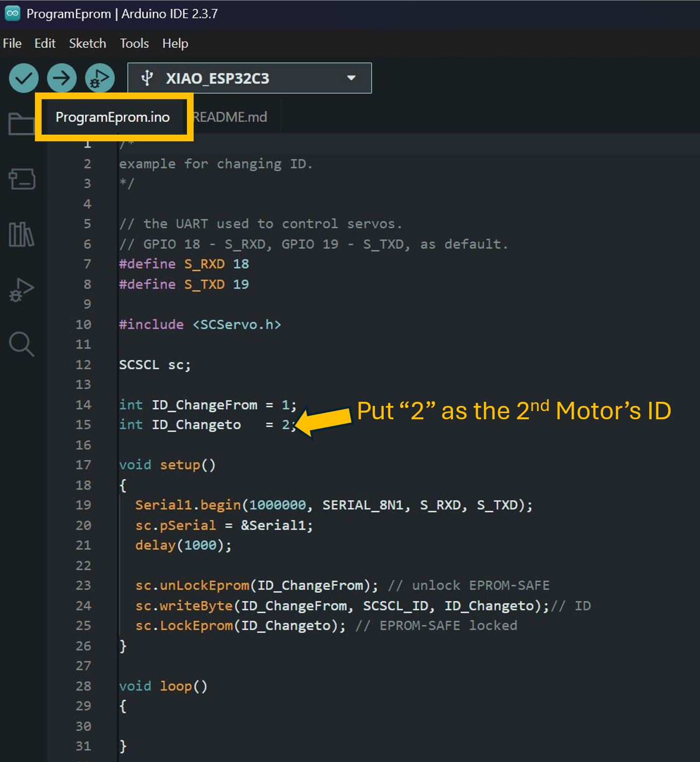Screen dimensions: 700x762
Task: Expand the XIAO_ESP32C3 board selector dropdown
Action: (x=250, y=78)
